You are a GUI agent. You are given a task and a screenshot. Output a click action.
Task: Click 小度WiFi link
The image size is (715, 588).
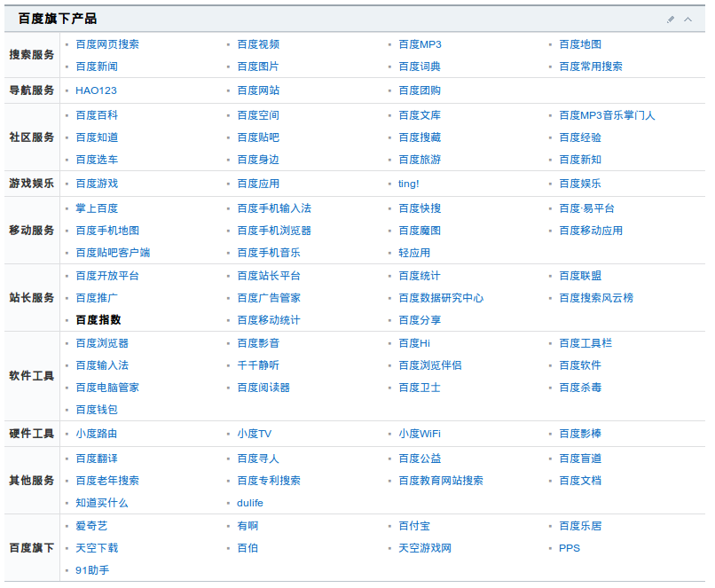click(420, 434)
